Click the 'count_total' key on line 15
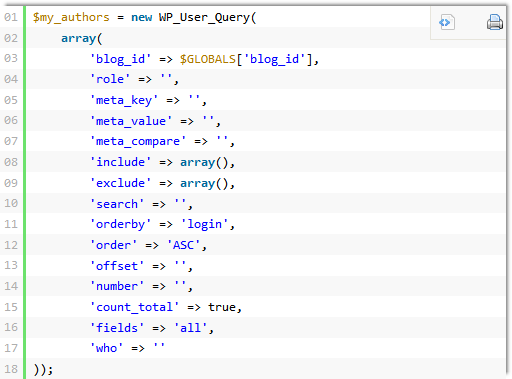Viewport: 512px width, 379px height. pyautogui.click(x=134, y=307)
